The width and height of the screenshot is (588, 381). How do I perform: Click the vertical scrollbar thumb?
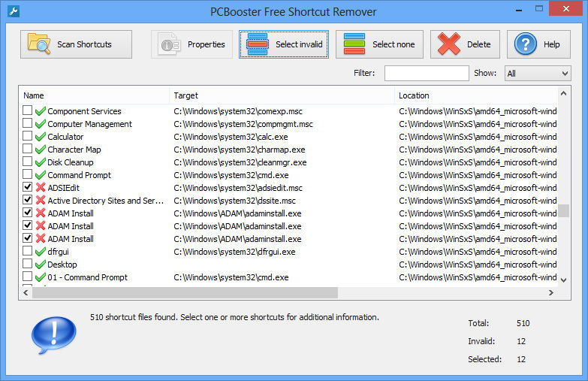[563, 210]
